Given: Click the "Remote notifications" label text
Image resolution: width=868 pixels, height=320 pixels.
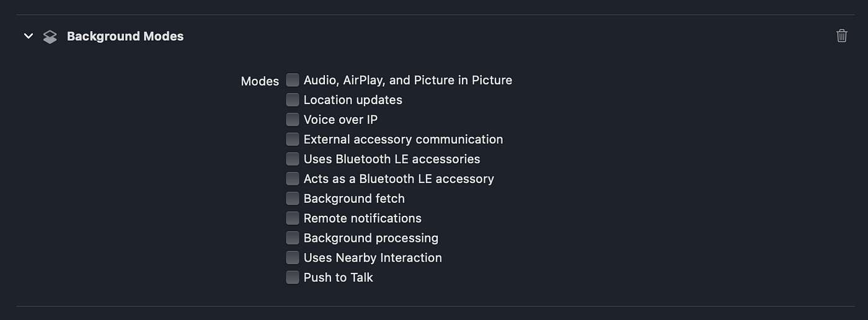Looking at the screenshot, I should click(x=362, y=218).
